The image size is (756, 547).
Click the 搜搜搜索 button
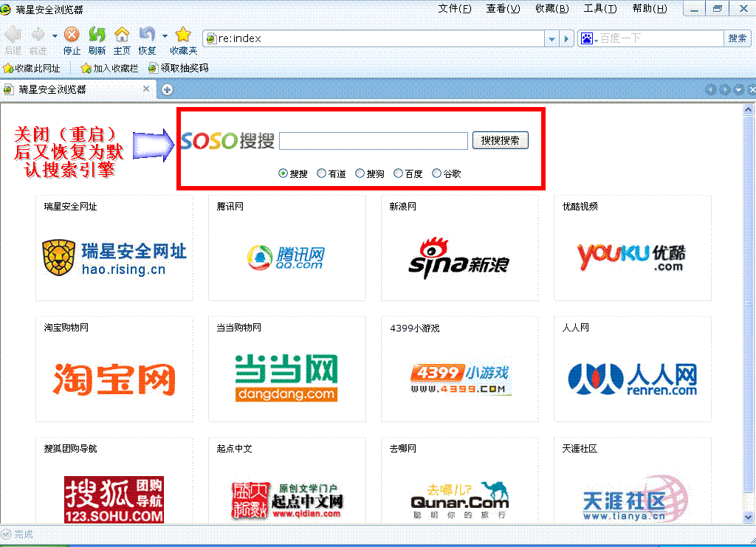pyautogui.click(x=501, y=140)
